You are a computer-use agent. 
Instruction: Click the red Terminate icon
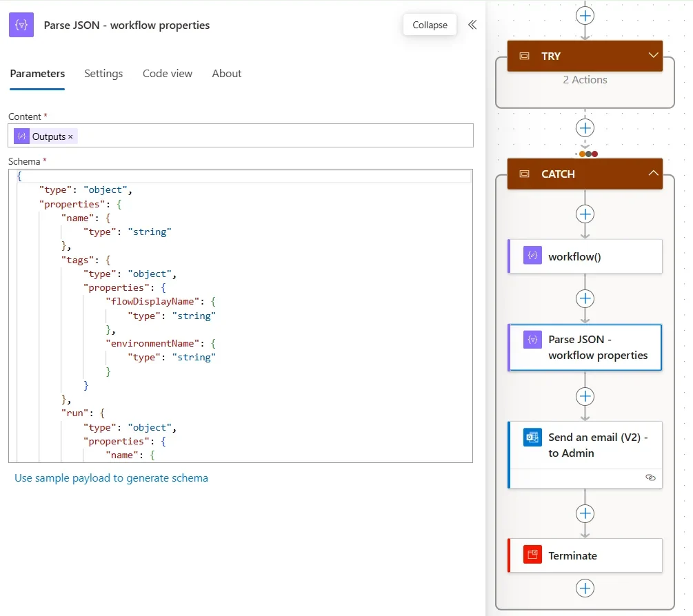(x=532, y=554)
